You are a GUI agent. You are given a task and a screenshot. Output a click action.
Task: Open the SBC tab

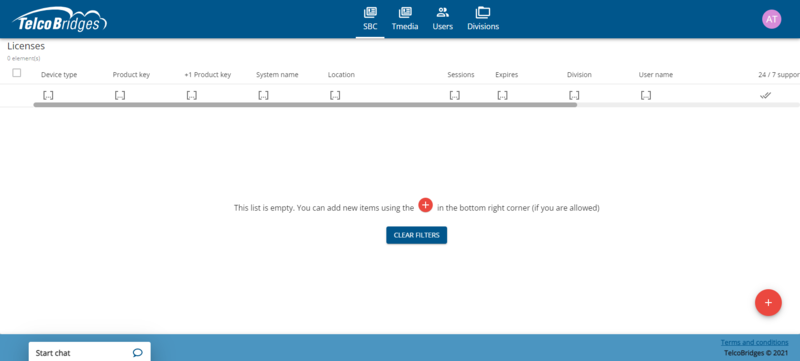pyautogui.click(x=370, y=19)
